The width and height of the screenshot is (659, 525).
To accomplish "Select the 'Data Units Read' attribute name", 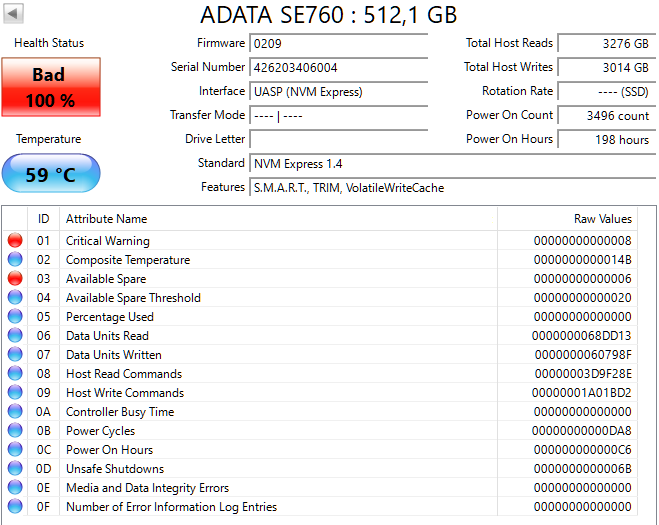I will tap(107, 335).
